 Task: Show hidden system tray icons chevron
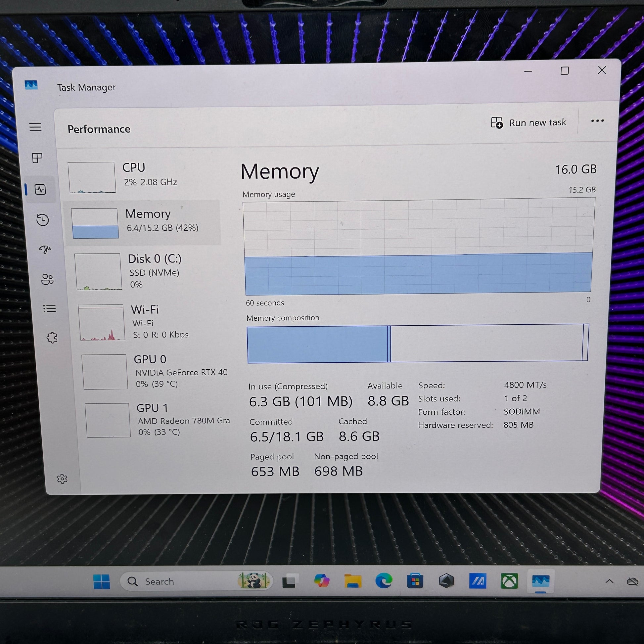pyautogui.click(x=609, y=581)
